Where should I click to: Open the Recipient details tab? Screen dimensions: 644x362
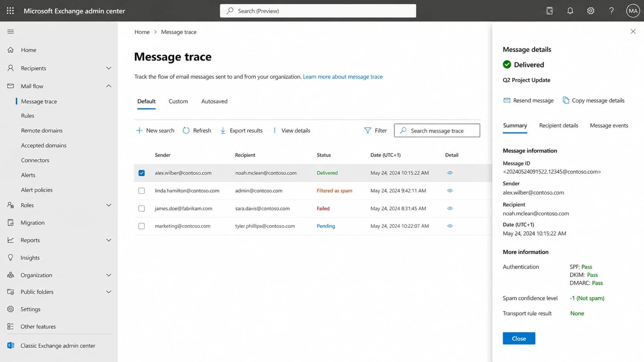click(x=558, y=125)
